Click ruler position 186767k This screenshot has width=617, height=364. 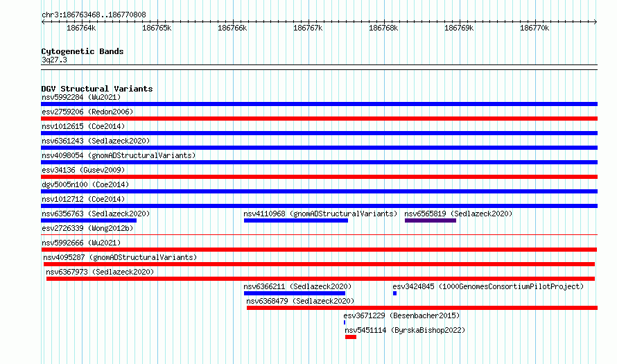tap(308, 28)
